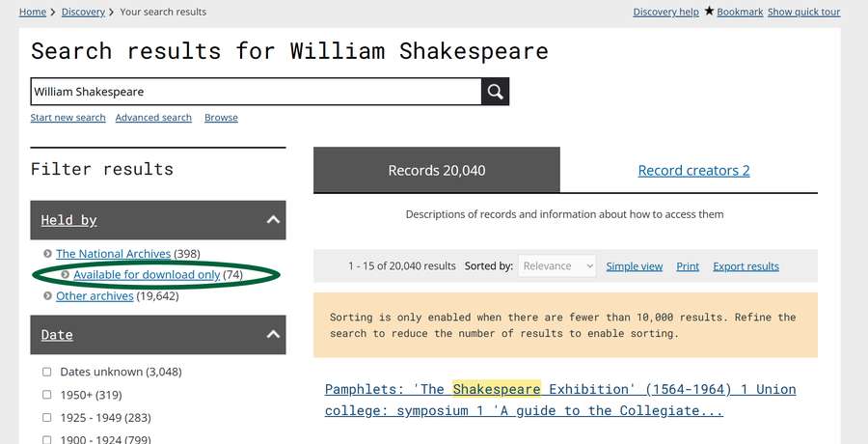Open Discovery help link
Screen dimensions: 868x444
coord(665,12)
